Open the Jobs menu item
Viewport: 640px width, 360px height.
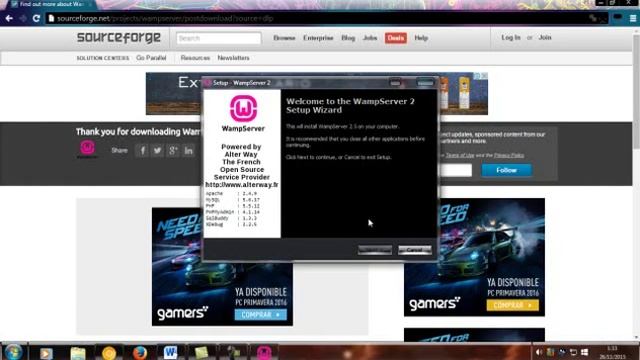[x=370, y=38]
